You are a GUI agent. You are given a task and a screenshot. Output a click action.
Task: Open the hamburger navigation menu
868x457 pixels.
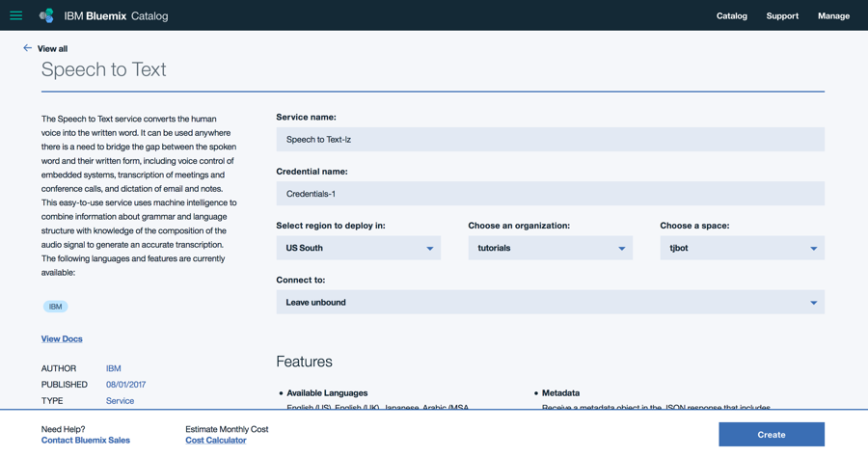[x=16, y=15]
